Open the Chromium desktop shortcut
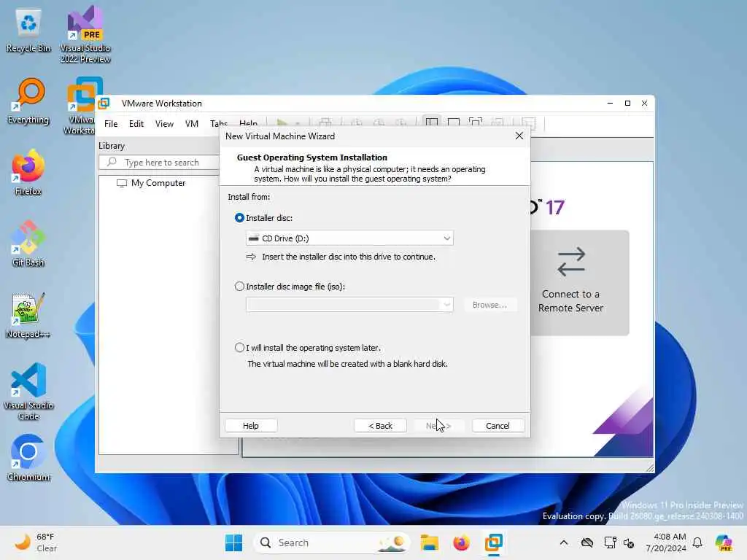The width and height of the screenshot is (747, 560). (x=28, y=458)
